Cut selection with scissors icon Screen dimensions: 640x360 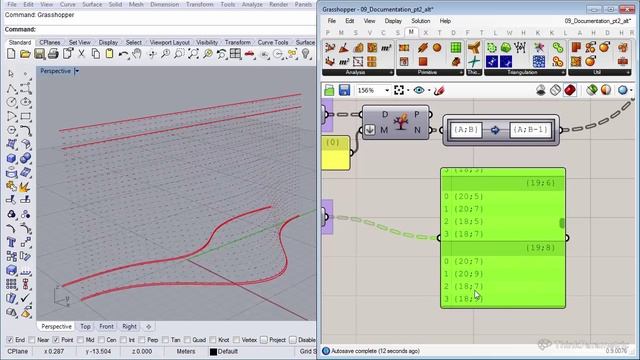[81, 54]
